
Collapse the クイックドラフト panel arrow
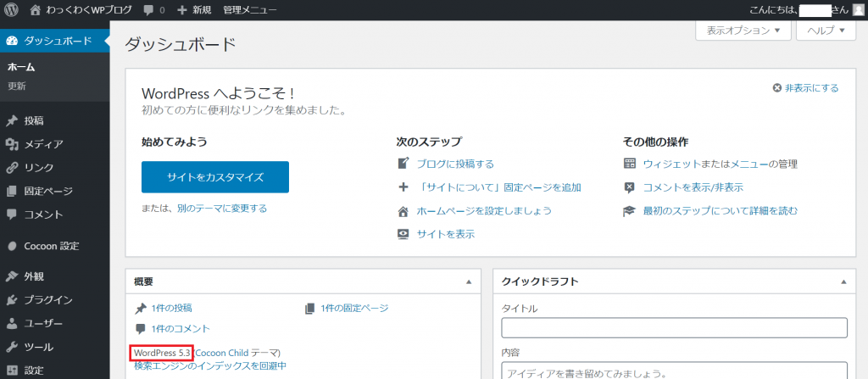[x=843, y=281]
